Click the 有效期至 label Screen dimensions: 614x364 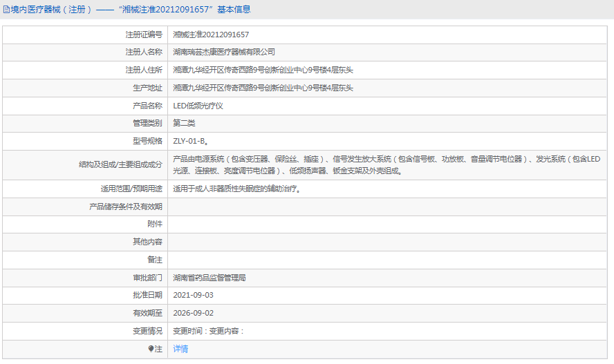pos(147,313)
